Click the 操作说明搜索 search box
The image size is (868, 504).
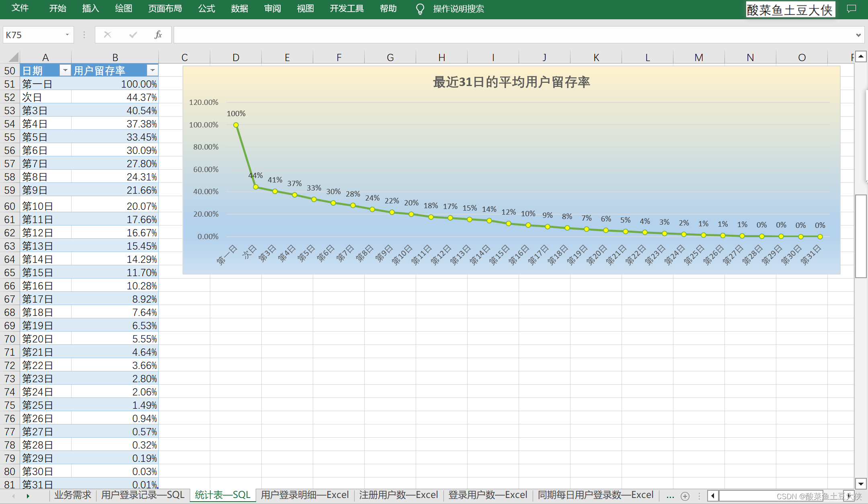pos(458,9)
